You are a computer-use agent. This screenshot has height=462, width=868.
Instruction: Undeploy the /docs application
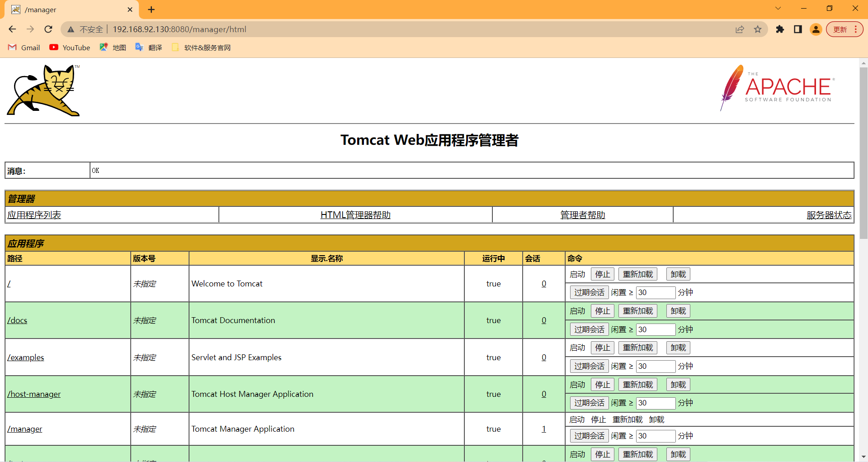(678, 311)
